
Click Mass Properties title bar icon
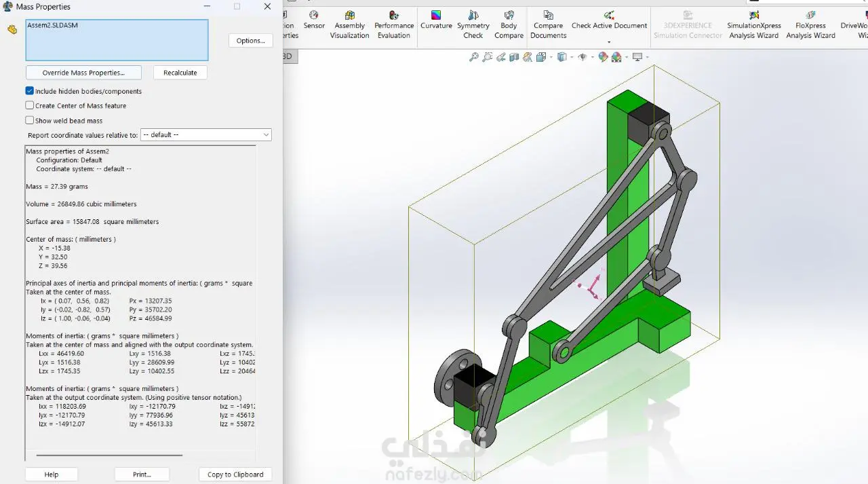tap(7, 6)
